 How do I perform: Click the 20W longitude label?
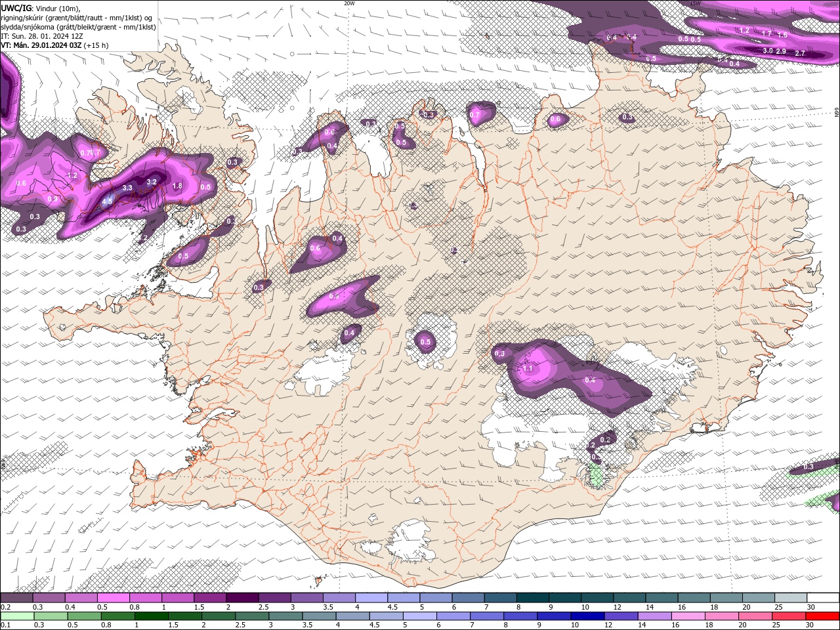coord(349,3)
